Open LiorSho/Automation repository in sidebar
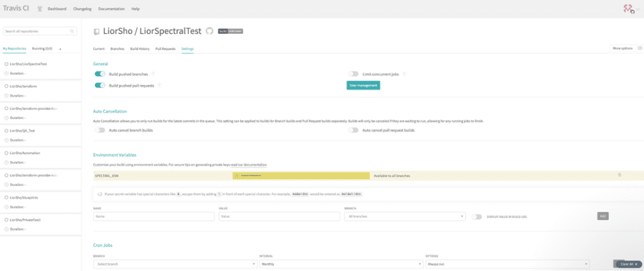The image size is (644, 271). 25,153
